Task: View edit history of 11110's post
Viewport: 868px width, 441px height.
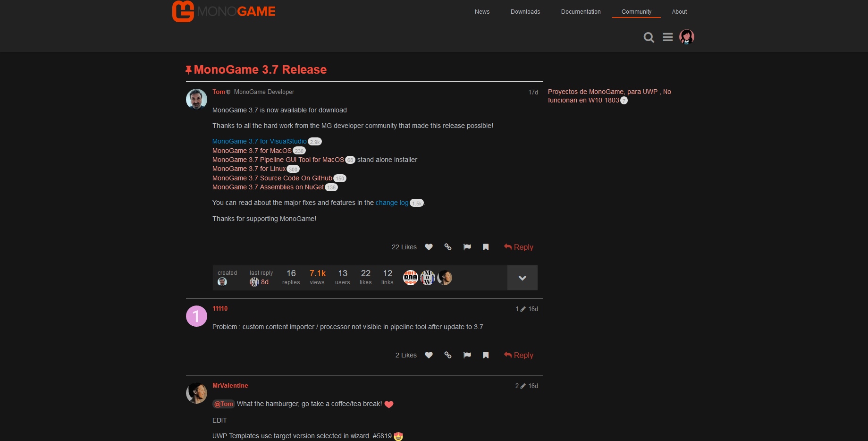Action: click(521, 309)
